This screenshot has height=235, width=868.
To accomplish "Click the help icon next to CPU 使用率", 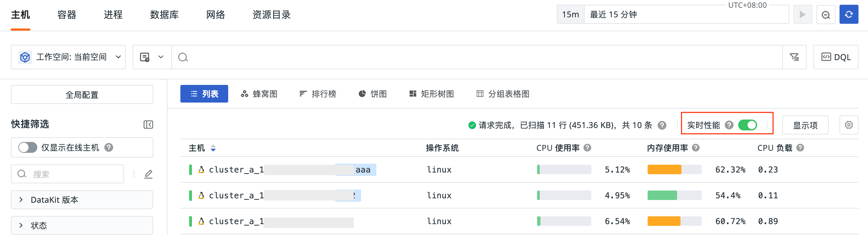I will (x=588, y=148).
